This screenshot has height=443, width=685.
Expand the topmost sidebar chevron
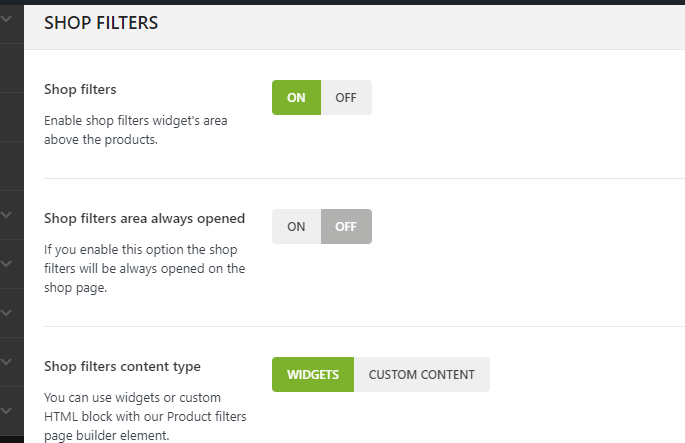coord(7,16)
